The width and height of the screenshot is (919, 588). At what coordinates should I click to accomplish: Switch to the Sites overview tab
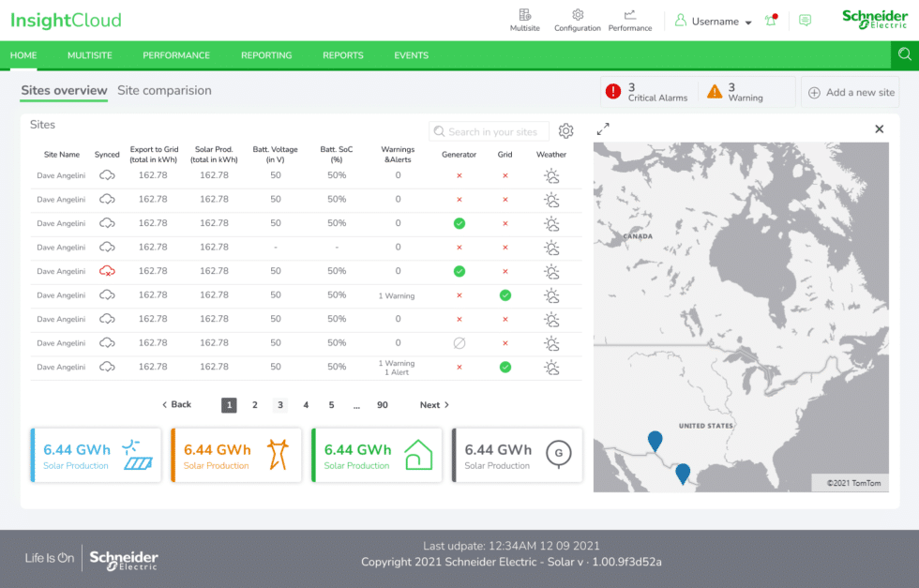[64, 90]
